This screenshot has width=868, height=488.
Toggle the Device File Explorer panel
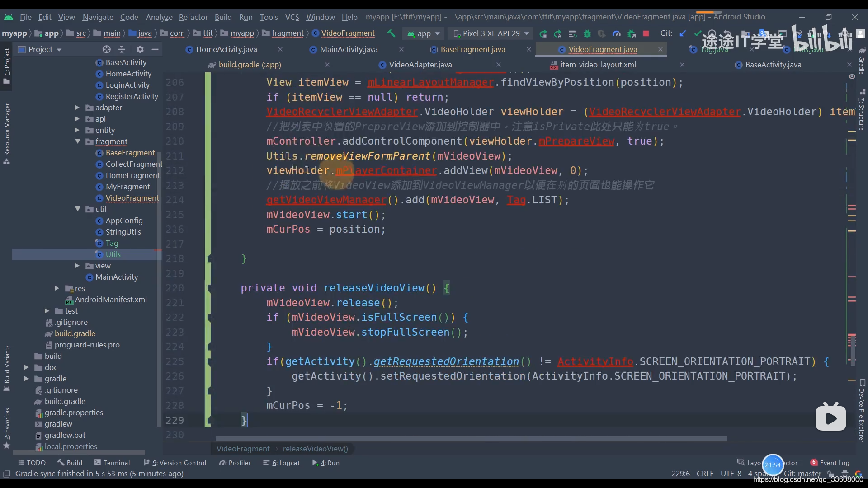pyautogui.click(x=862, y=411)
